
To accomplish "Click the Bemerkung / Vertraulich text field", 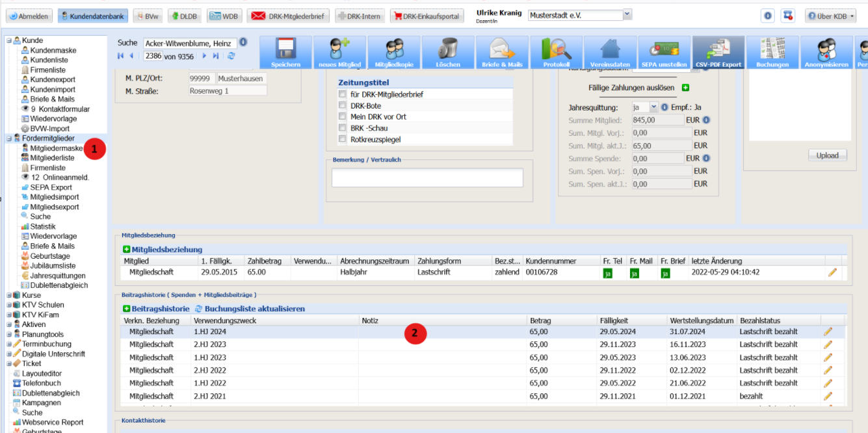I will click(427, 177).
